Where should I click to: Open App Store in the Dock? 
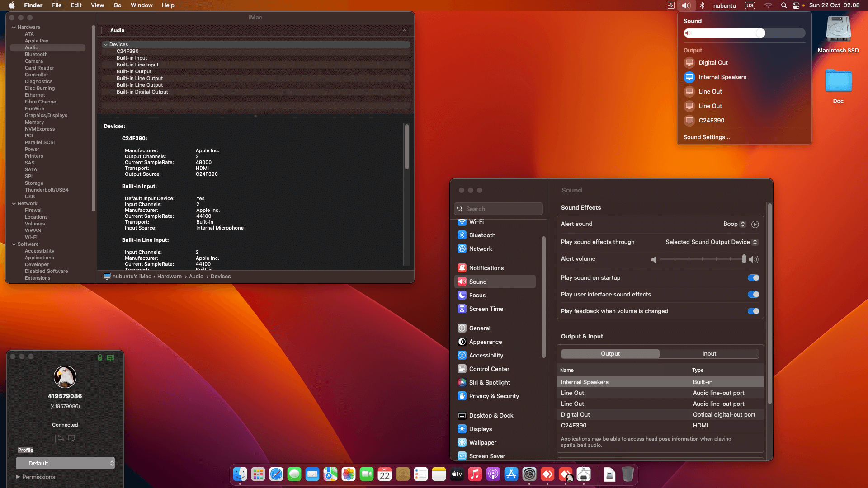511,474
